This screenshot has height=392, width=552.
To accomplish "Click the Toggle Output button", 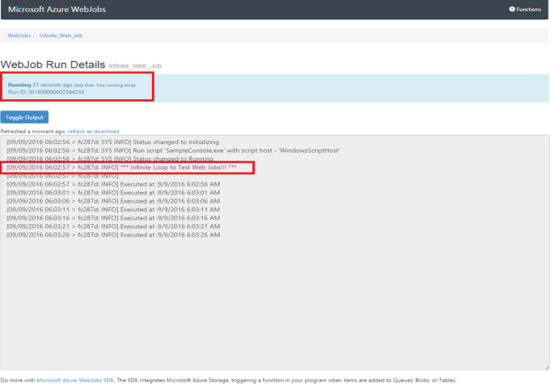I will coord(25,117).
